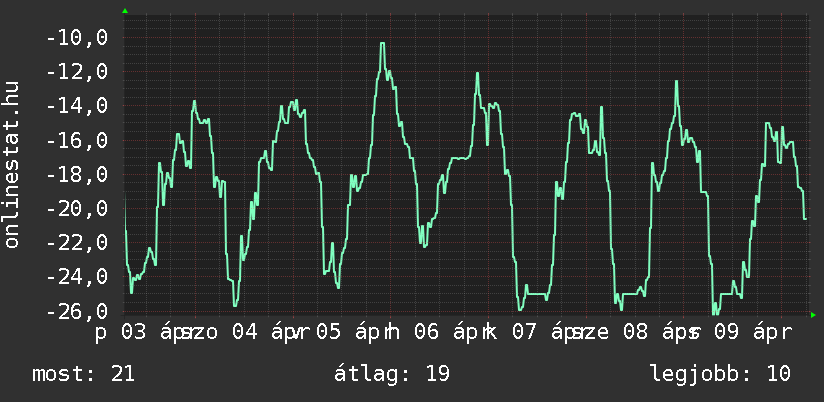Select the -18,0 Y axis label

point(77,175)
